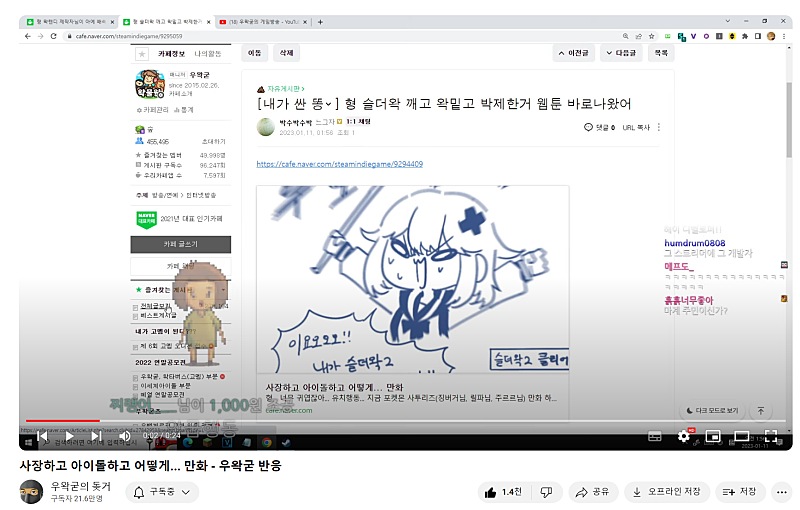Image resolution: width=800 pixels, height=510 pixels.
Task: Switch to miniplayer mode
Action: 713,436
